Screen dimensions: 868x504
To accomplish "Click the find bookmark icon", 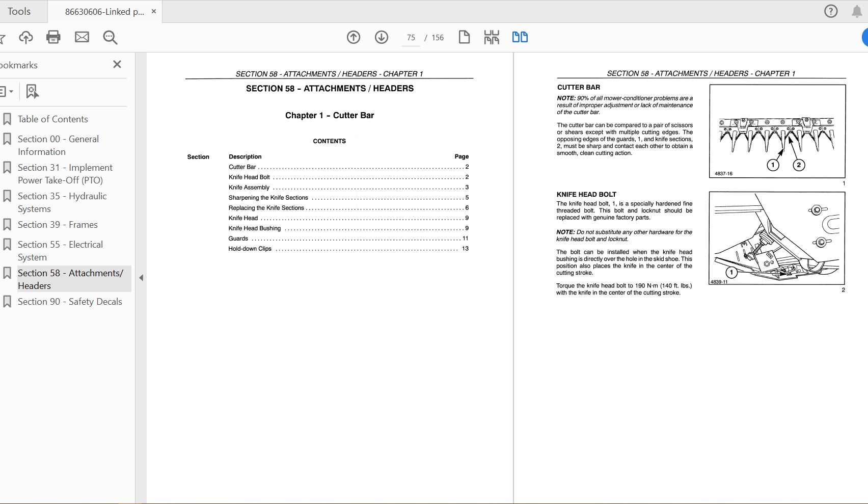I will [x=32, y=92].
